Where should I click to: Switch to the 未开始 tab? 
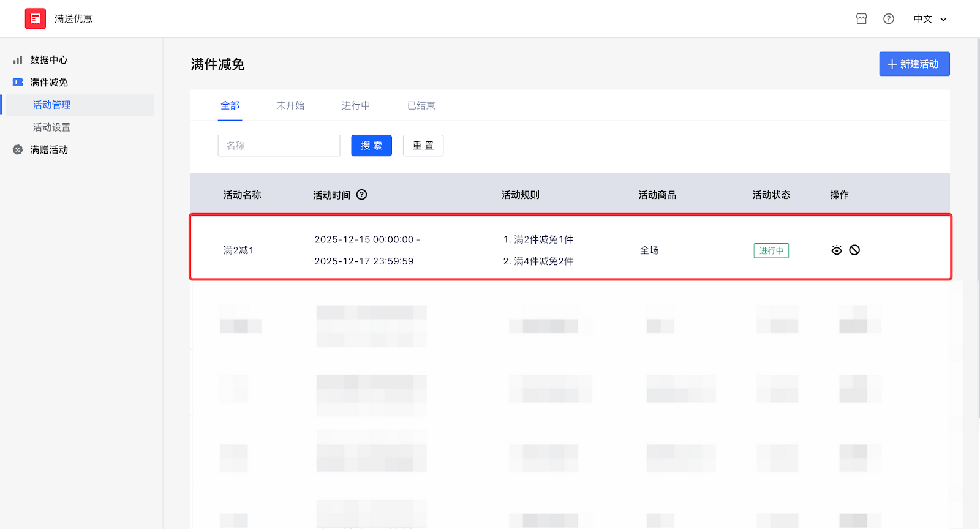(290, 105)
